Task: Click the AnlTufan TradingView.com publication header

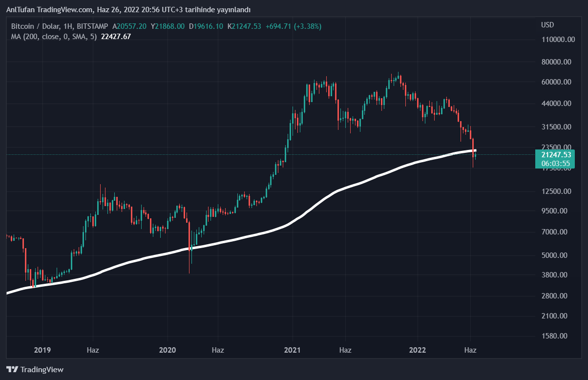Action: click(x=128, y=10)
